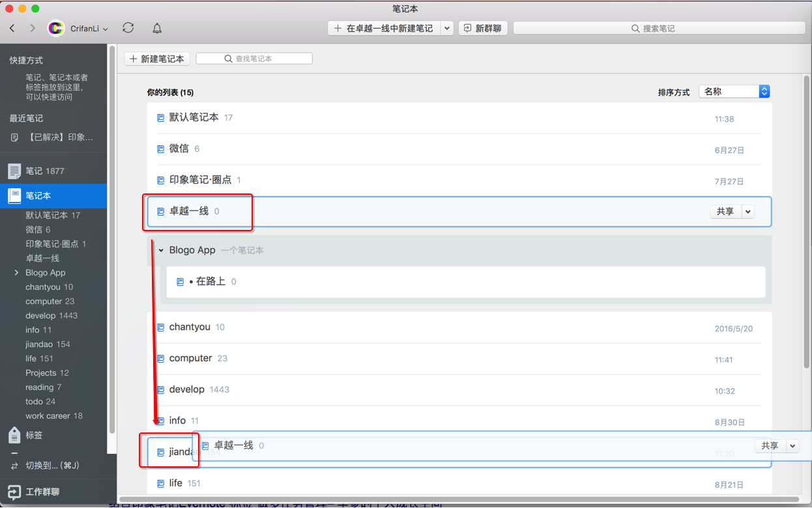Click the 笔记 notes icon in sidebar
Screen dimensions: 812x508
(14, 171)
